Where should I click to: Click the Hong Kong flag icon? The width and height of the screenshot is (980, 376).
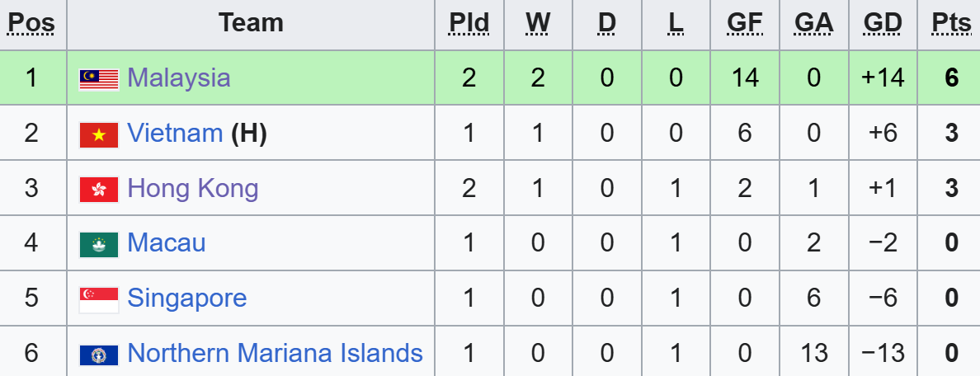click(x=99, y=189)
